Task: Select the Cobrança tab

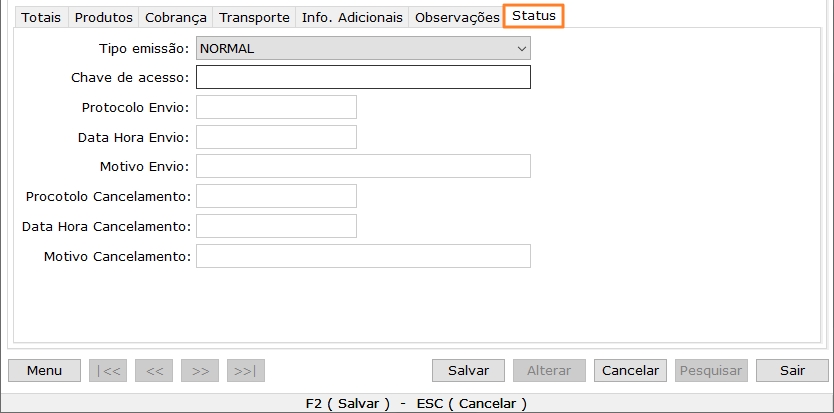Action: click(x=176, y=18)
